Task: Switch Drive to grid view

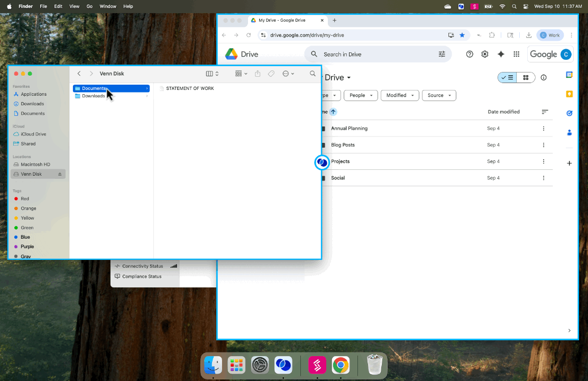Action: point(526,77)
